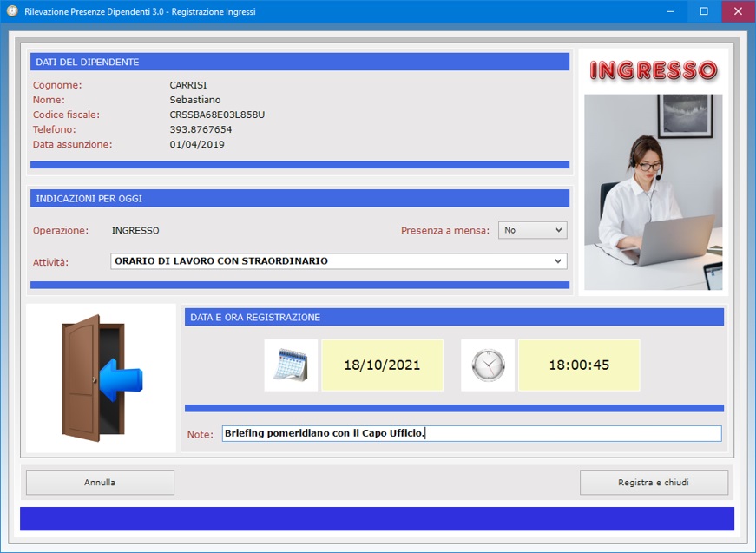Click the date field showing 18/10/2021
The image size is (756, 553).
point(382,365)
